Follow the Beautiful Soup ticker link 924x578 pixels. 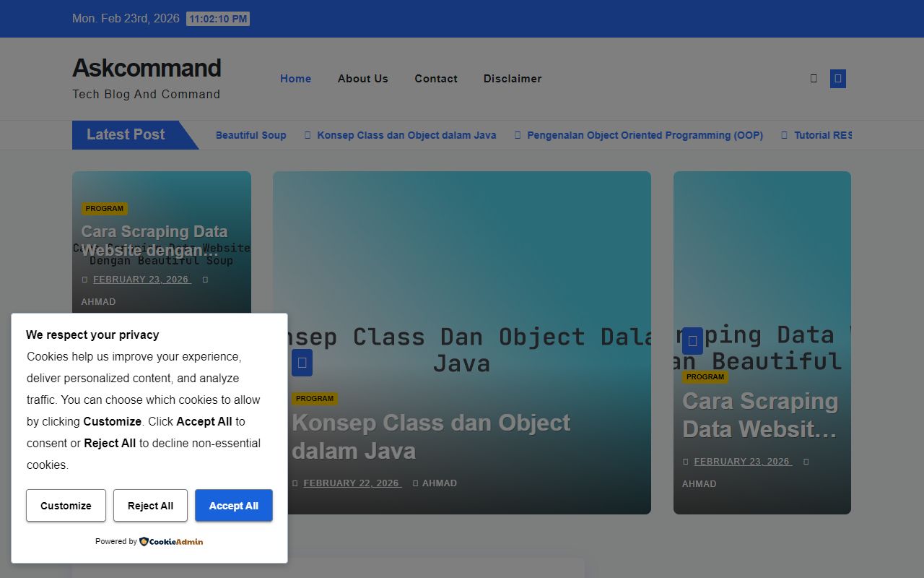tap(250, 135)
